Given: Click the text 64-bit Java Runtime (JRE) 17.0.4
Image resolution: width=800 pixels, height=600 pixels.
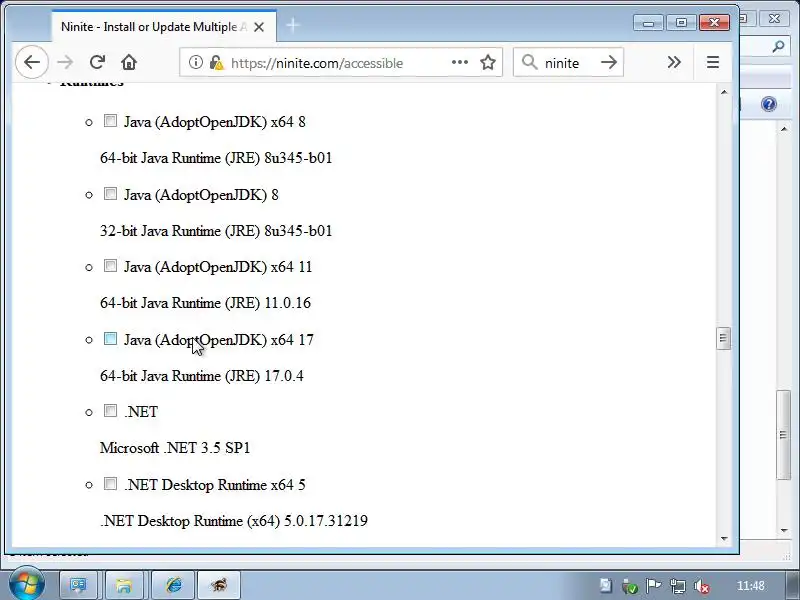Looking at the screenshot, I should (x=202, y=376).
